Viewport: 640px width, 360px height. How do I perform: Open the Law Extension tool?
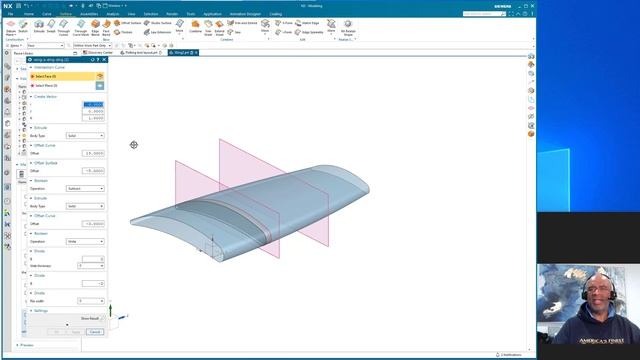coord(158,32)
